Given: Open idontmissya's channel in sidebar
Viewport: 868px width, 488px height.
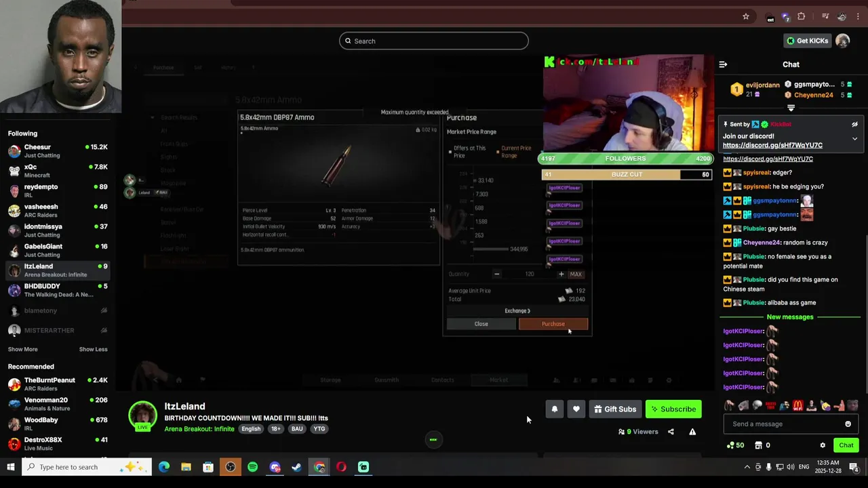Looking at the screenshot, I should point(58,230).
